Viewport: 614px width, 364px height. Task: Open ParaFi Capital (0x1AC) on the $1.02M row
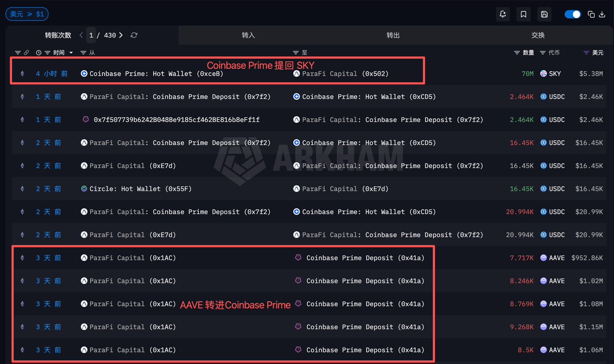tap(133, 281)
